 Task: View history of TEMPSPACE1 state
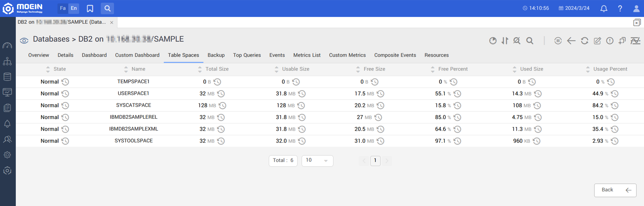point(65,82)
